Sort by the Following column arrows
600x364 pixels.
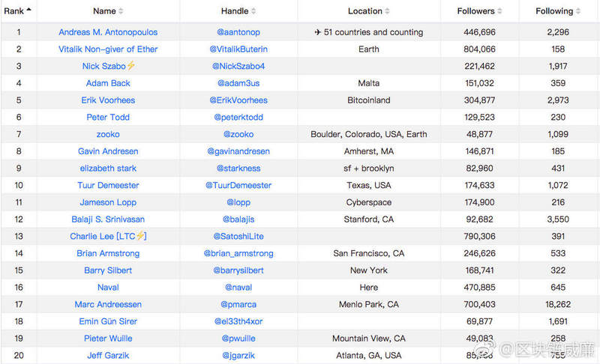pyautogui.click(x=578, y=11)
